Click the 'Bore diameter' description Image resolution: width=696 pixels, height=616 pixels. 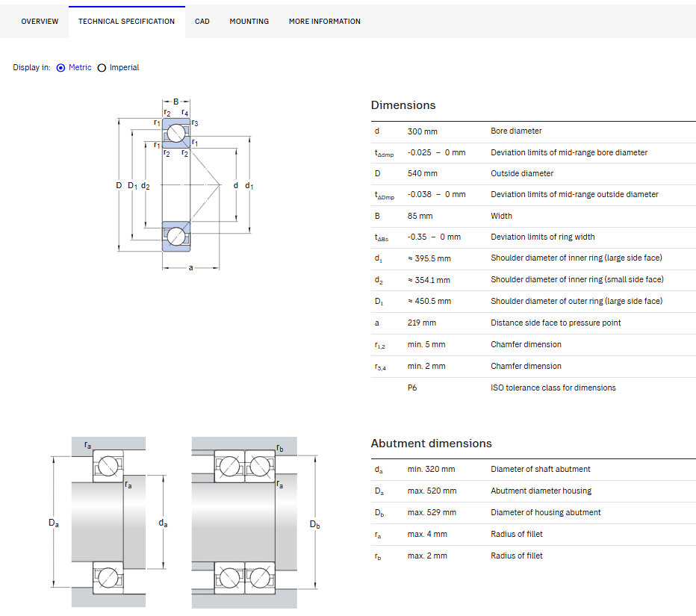(x=516, y=131)
